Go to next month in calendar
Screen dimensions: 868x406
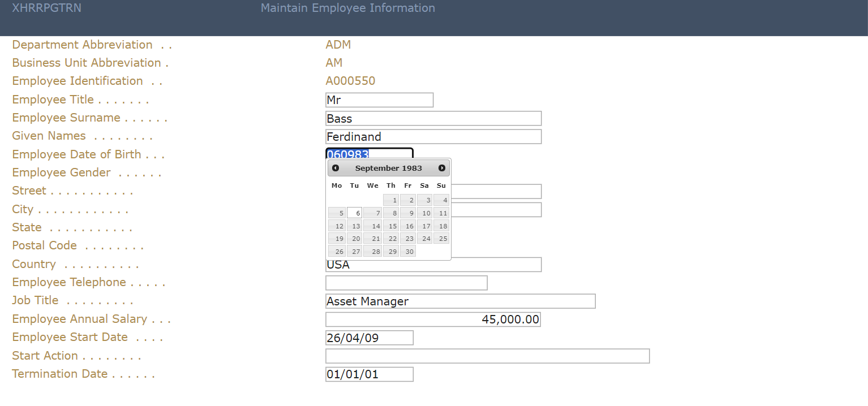tap(442, 168)
